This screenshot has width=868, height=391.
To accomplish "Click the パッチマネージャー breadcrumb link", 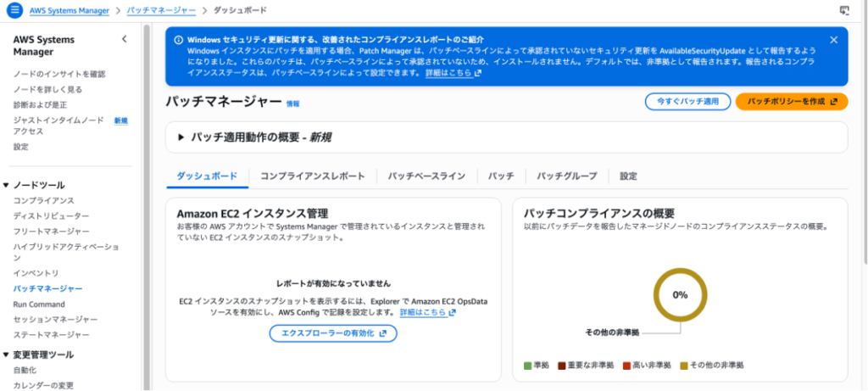I will [x=161, y=10].
